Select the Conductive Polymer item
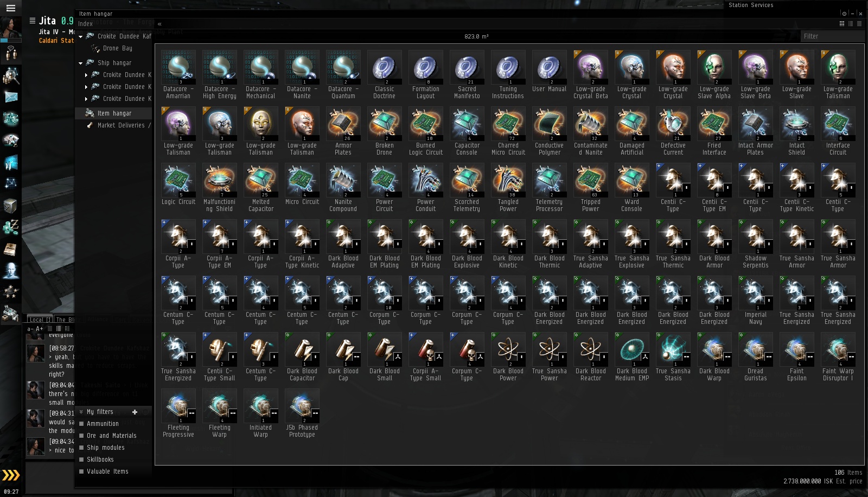This screenshot has width=868, height=497. (550, 131)
